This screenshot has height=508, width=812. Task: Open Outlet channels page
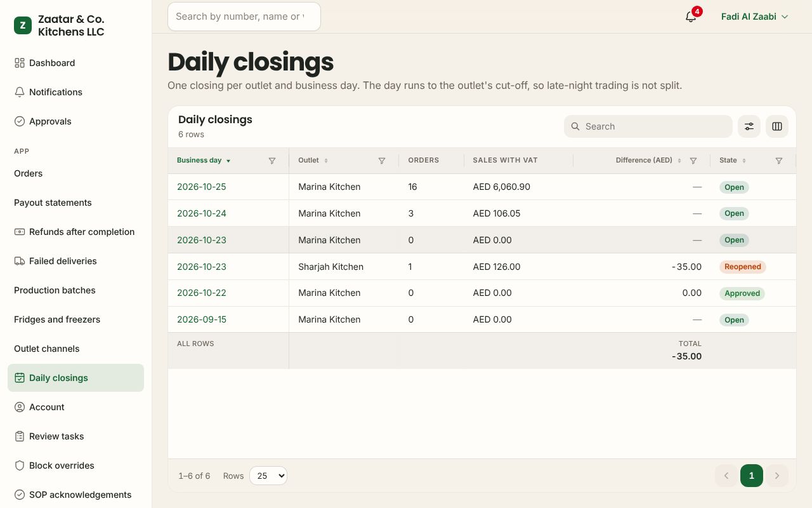click(x=75, y=349)
